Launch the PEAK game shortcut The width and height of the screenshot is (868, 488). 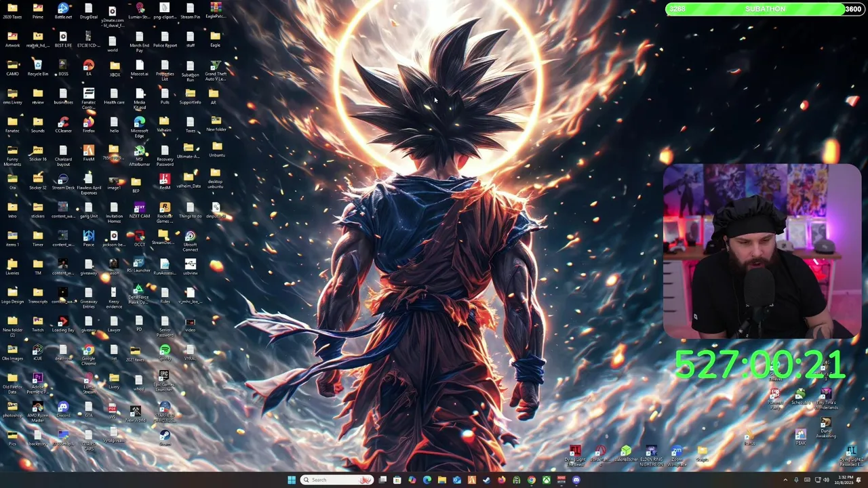pyautogui.click(x=801, y=437)
